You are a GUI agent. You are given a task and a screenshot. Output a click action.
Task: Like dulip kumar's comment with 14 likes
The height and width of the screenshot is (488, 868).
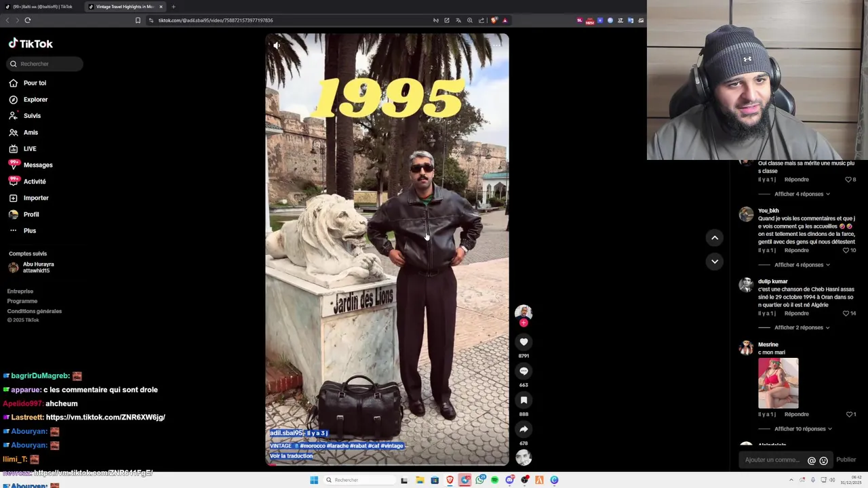click(846, 314)
